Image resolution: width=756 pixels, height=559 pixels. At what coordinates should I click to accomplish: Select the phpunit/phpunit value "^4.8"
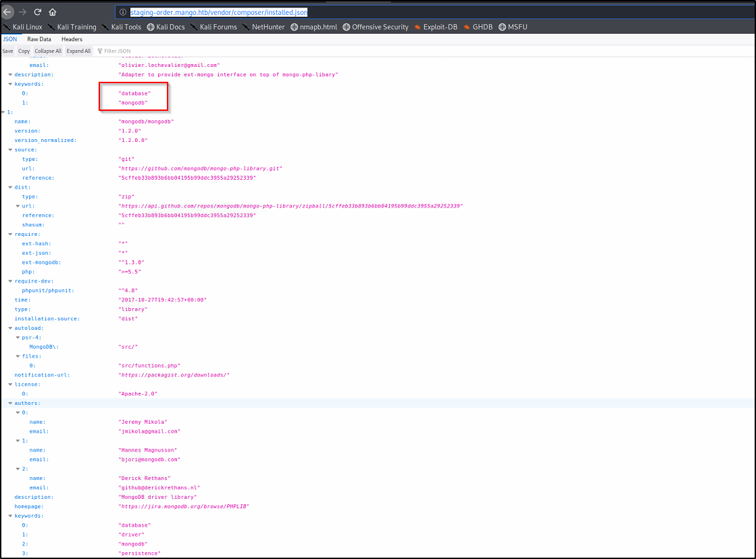point(128,291)
